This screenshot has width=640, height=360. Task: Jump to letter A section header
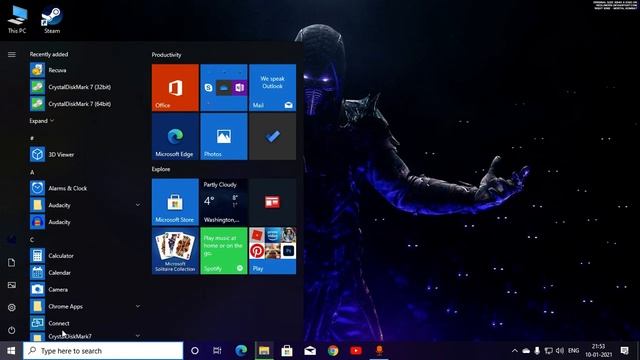[32, 172]
